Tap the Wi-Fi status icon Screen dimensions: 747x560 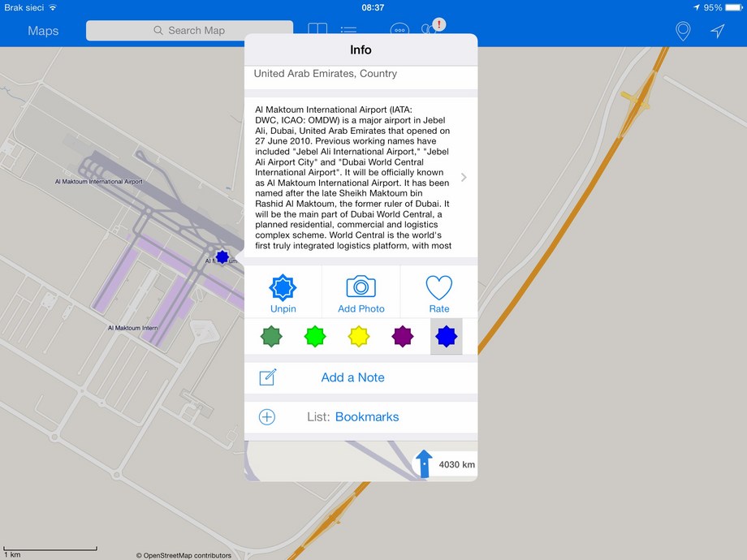click(x=53, y=7)
